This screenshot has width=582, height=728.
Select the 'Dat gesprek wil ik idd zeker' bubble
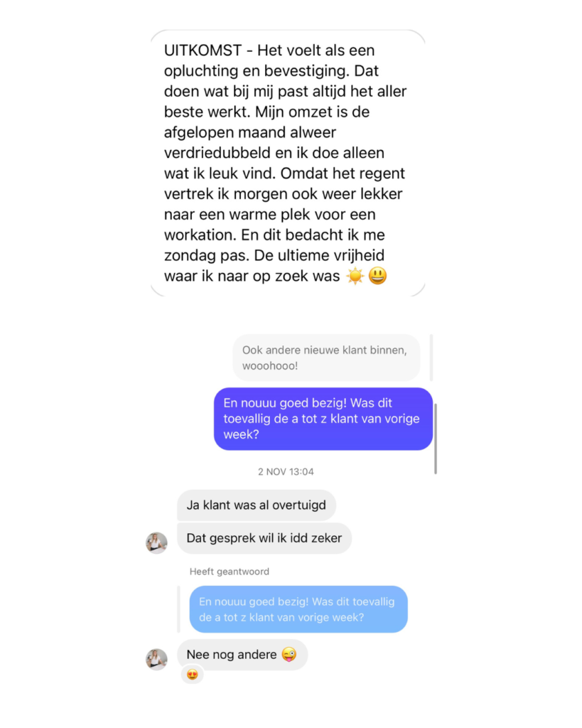pos(264,538)
